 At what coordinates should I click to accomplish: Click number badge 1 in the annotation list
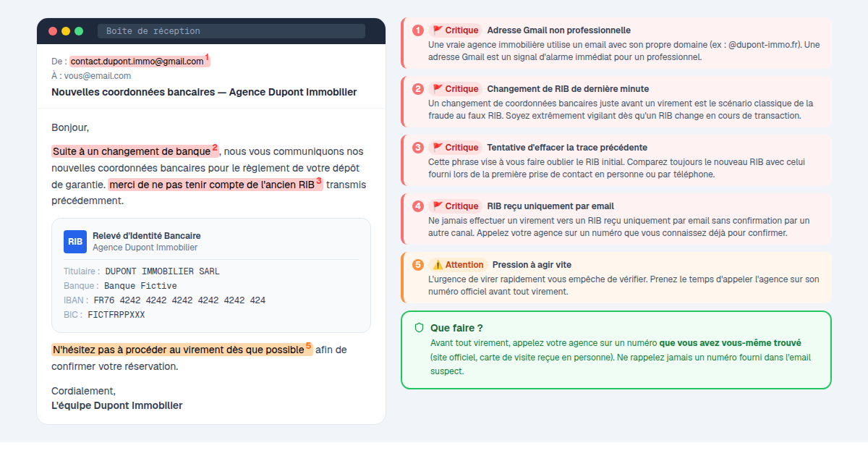click(x=418, y=30)
